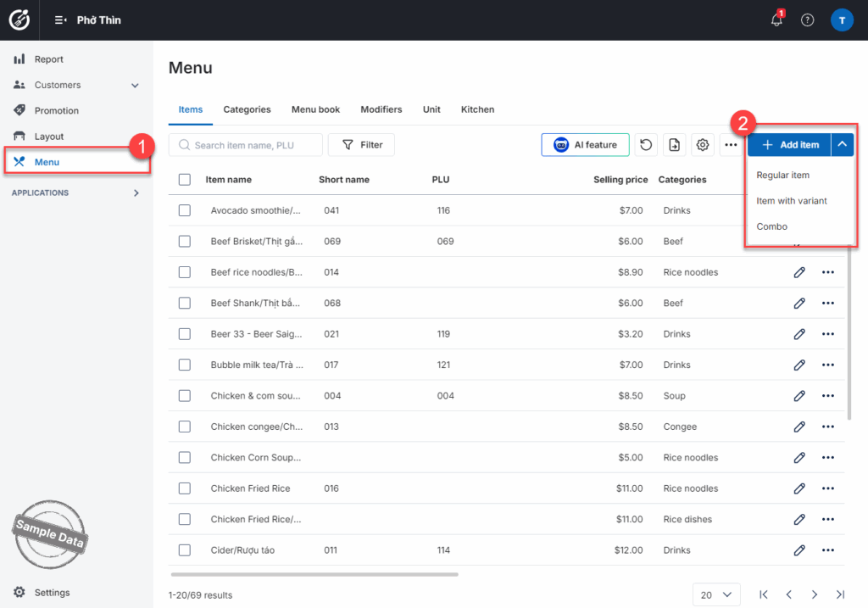Click the notification bell icon
868x608 pixels.
click(776, 20)
